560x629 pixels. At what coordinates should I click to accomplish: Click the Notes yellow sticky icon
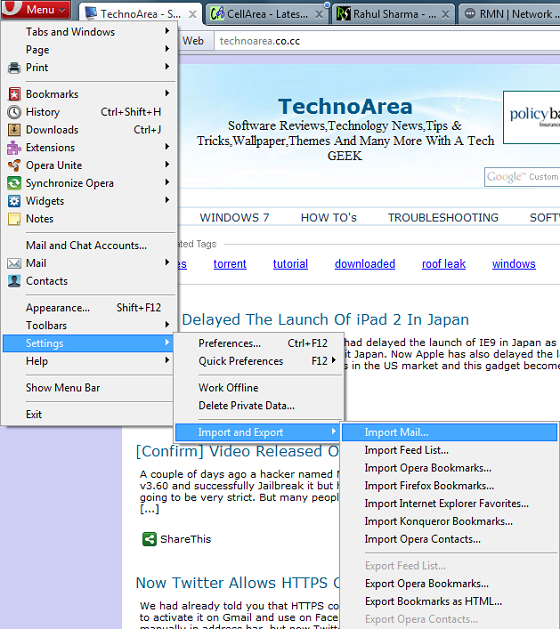coord(14,219)
